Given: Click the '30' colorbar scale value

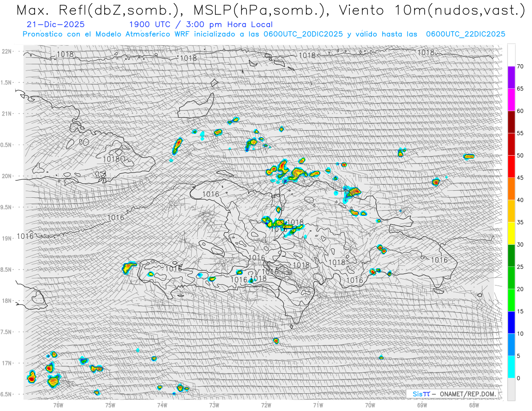Looking at the screenshot, I should click(520, 245).
